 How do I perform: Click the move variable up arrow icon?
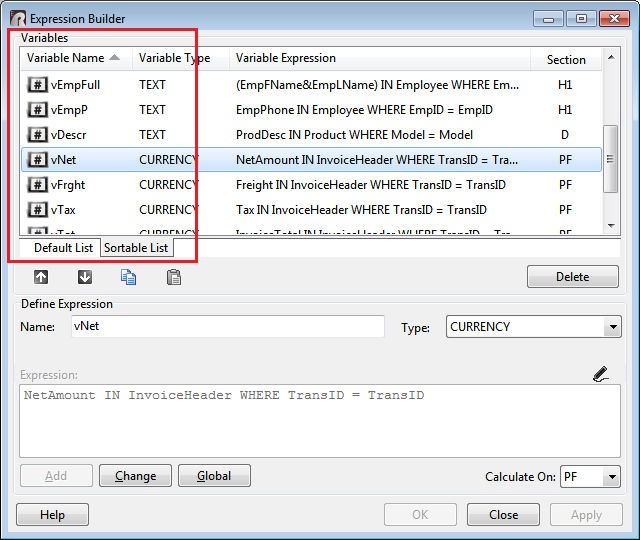coord(41,277)
